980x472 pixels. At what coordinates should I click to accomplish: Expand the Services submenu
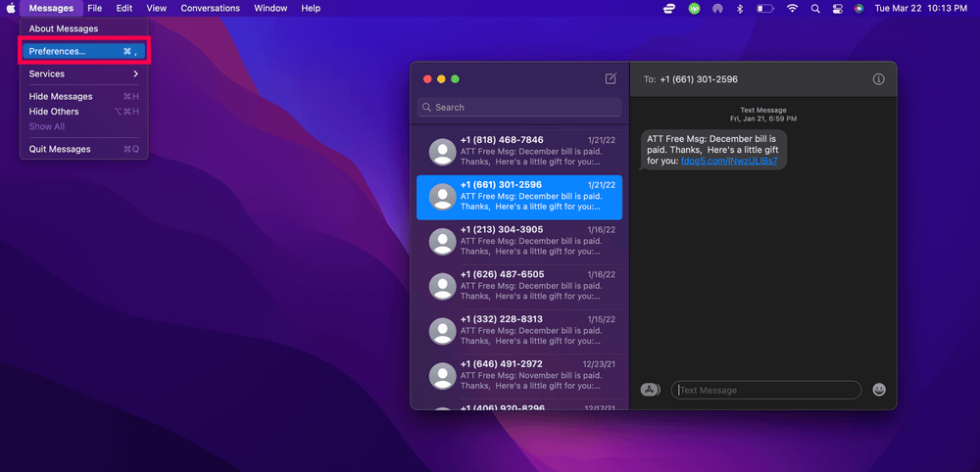pyautogui.click(x=83, y=73)
